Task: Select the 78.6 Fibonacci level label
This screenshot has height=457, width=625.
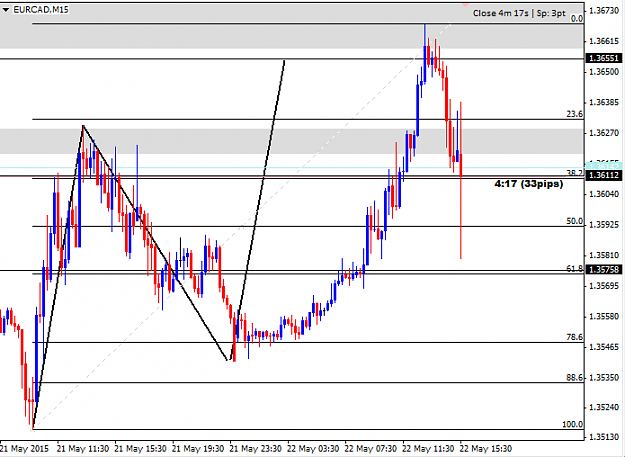Action: tap(575, 337)
